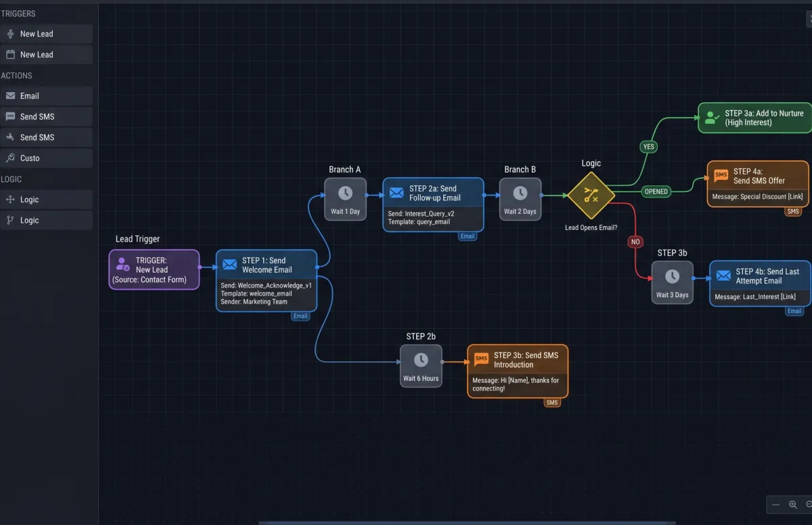Click 'Logic' label above the diamond node

click(591, 163)
